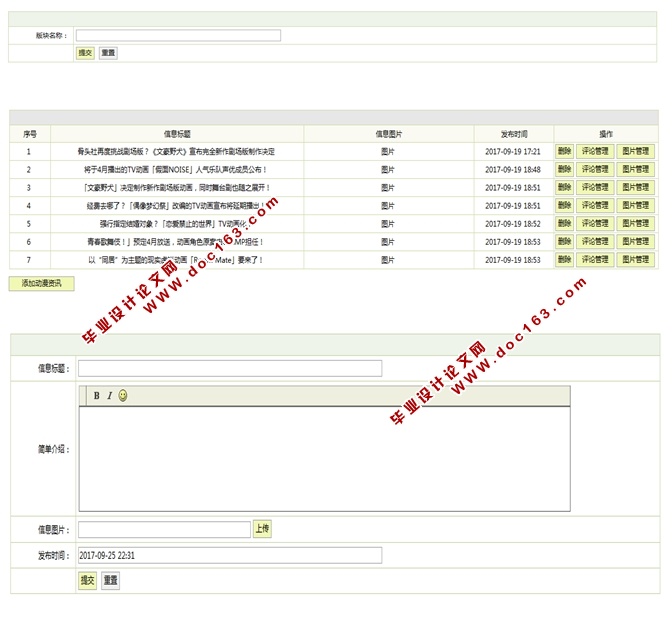Select the 以"同居"为主题 title in row 7
The height and width of the screenshot is (628, 672).
point(176,260)
